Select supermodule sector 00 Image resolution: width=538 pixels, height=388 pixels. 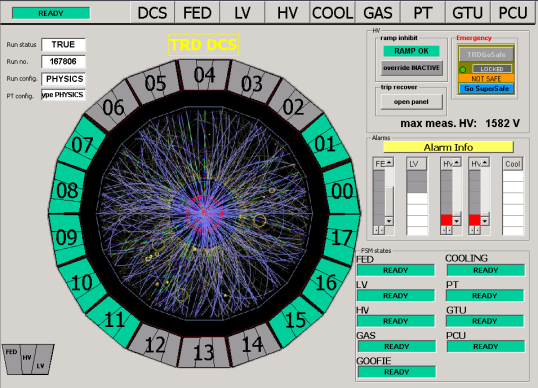pyautogui.click(x=341, y=190)
